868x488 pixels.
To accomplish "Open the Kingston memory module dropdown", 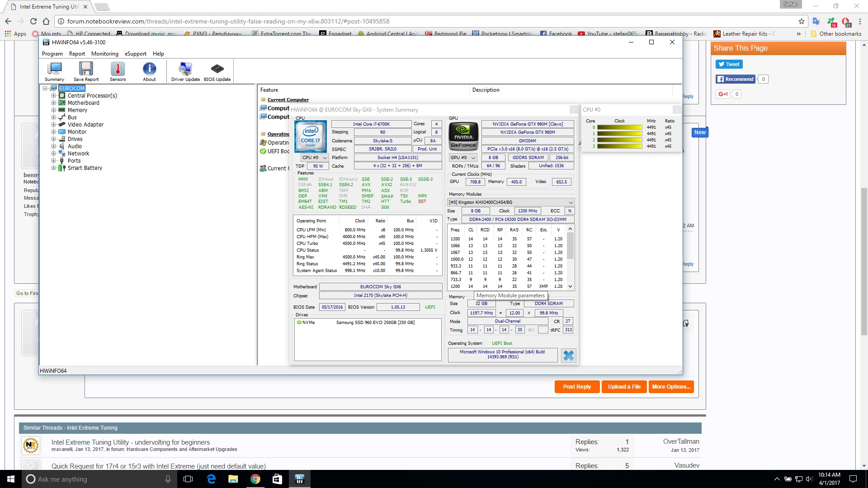I will 511,202.
